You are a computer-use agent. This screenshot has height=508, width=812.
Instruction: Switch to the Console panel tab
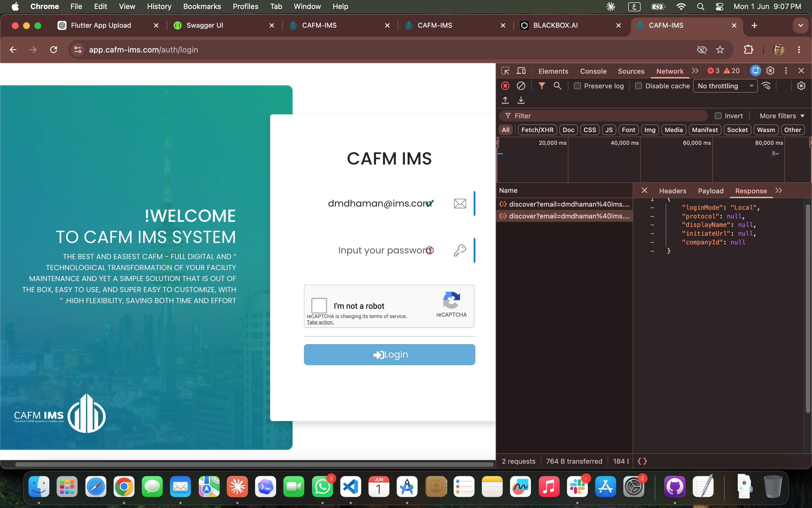coord(593,71)
